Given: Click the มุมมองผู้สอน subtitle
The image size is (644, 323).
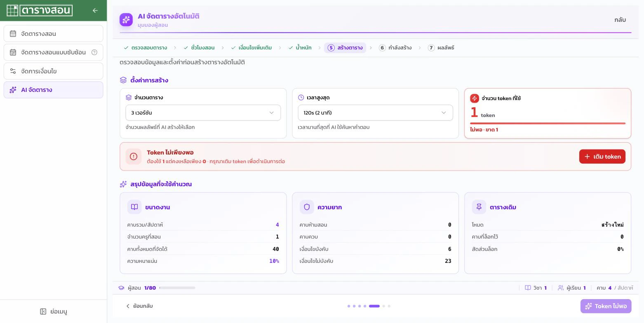Looking at the screenshot, I should [153, 25].
